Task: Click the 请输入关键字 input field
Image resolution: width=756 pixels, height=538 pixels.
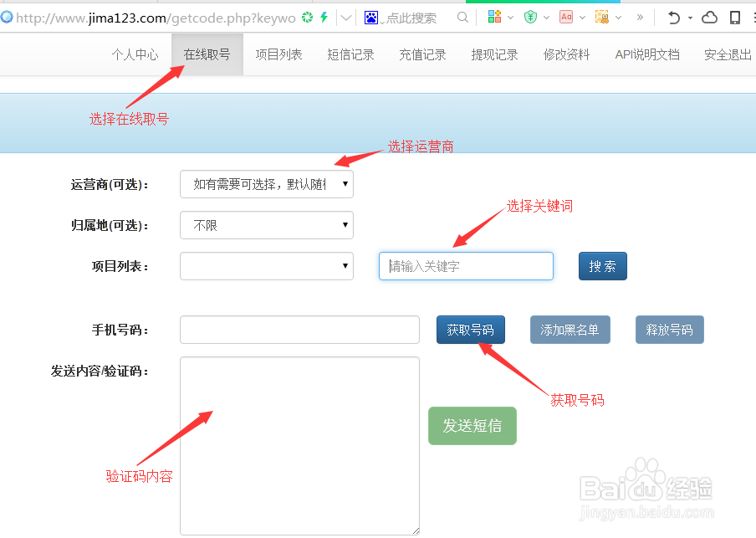Action: (466, 266)
